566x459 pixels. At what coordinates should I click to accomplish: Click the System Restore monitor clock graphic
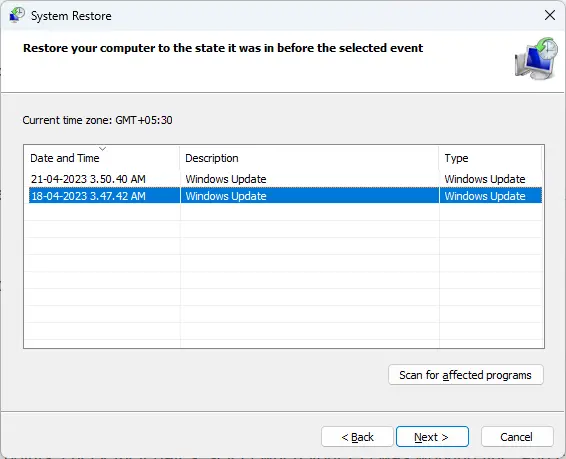point(536,58)
